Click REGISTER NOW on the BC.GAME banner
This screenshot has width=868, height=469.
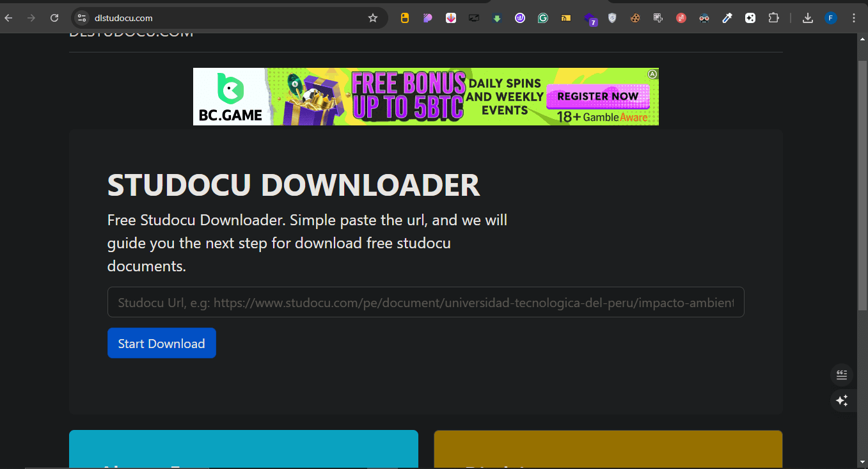pyautogui.click(x=599, y=96)
